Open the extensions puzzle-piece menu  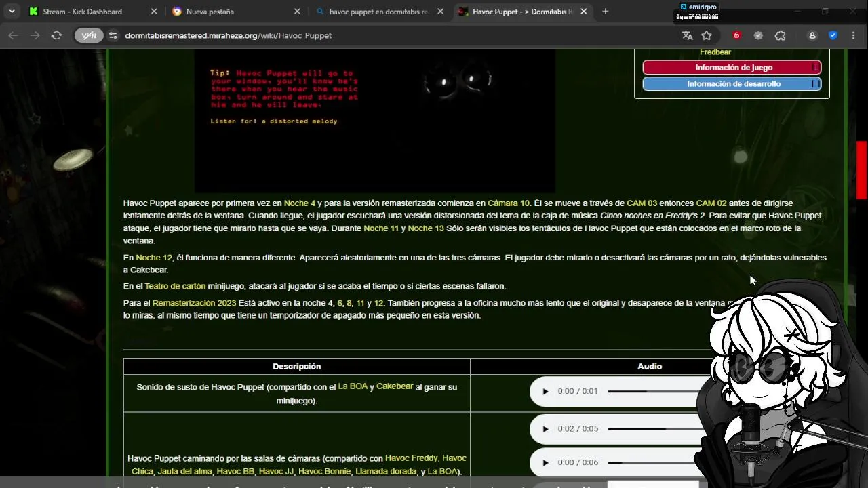(x=781, y=35)
